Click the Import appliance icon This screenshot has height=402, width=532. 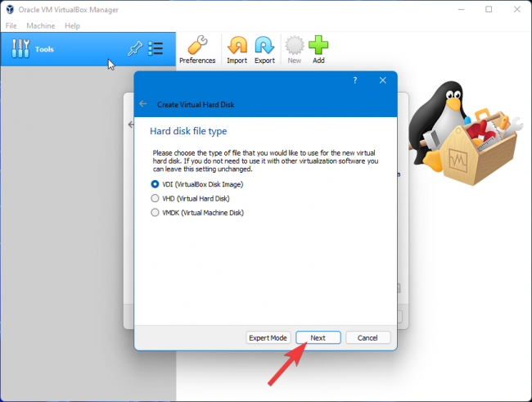(x=237, y=50)
